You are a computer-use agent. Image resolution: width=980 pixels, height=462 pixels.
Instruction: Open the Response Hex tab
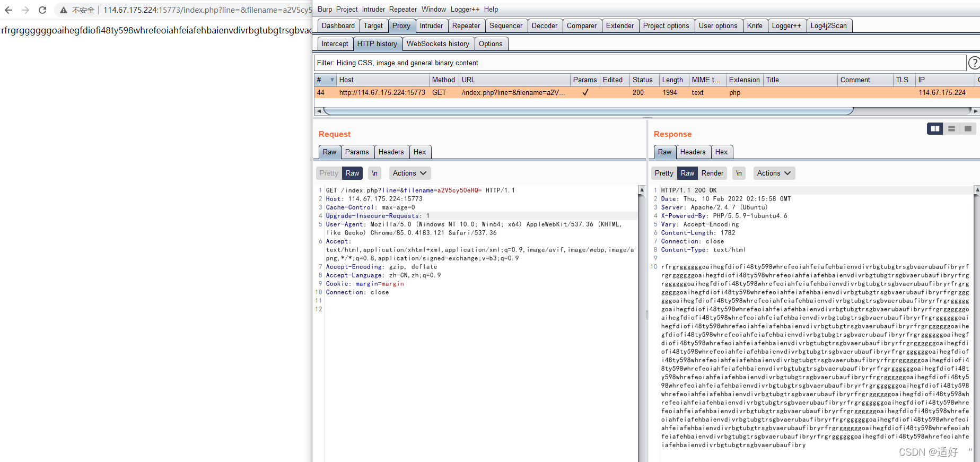click(721, 152)
